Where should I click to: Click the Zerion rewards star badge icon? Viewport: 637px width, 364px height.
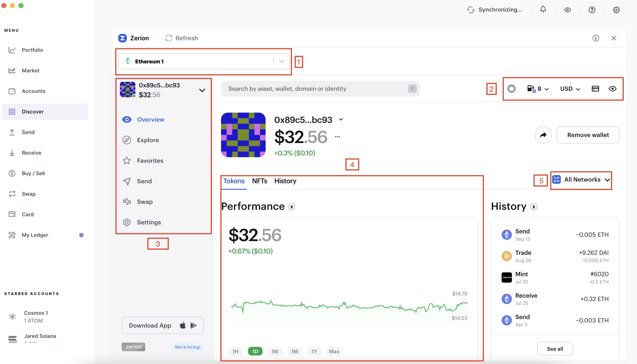coord(511,89)
